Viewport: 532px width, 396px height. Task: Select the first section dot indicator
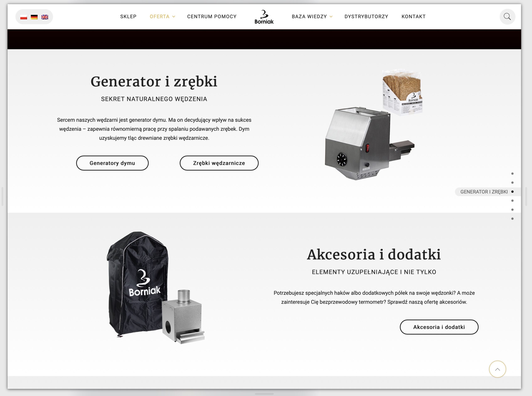point(512,174)
